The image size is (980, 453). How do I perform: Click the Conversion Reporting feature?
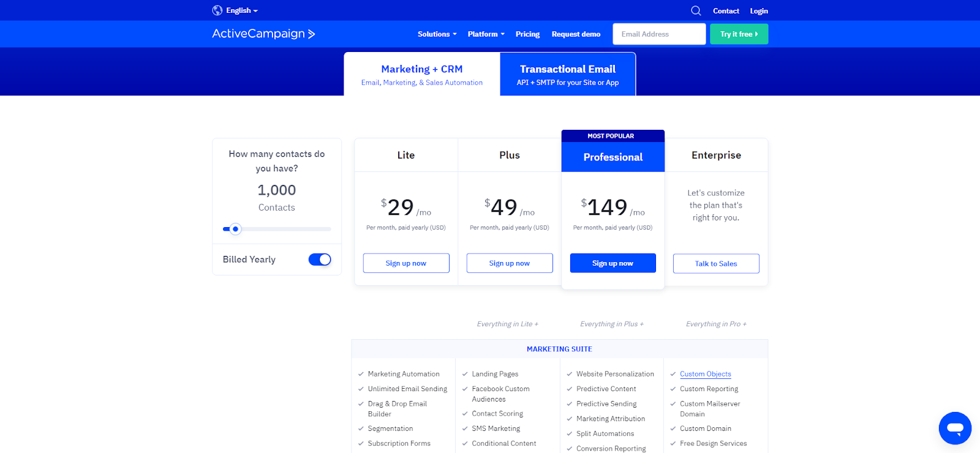(611, 449)
